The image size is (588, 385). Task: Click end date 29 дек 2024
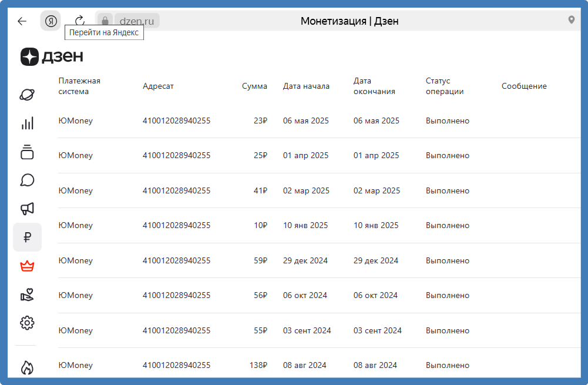point(376,260)
